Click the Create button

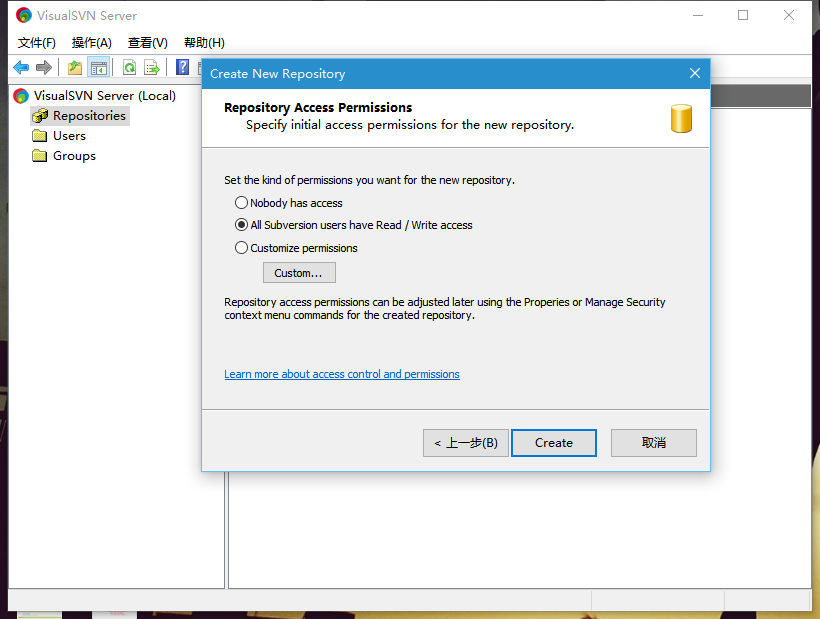coord(554,443)
